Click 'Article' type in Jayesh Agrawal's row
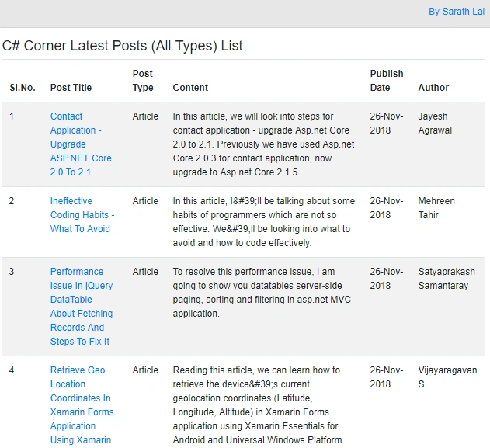 tap(145, 116)
